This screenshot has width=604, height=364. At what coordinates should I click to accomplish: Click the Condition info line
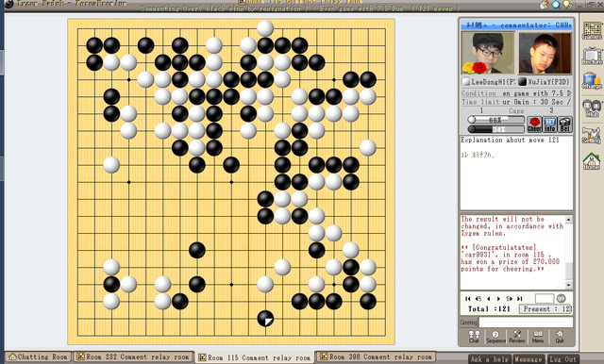tap(516, 93)
